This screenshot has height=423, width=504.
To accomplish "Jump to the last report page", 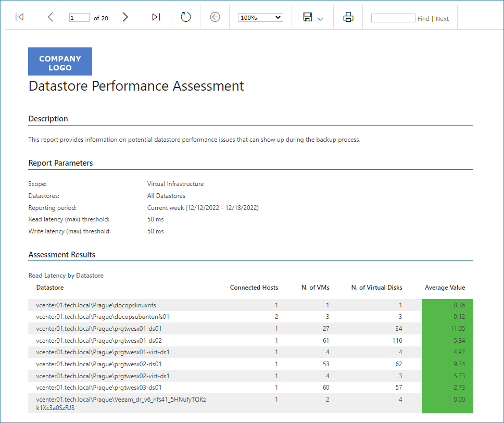I will tap(156, 17).
